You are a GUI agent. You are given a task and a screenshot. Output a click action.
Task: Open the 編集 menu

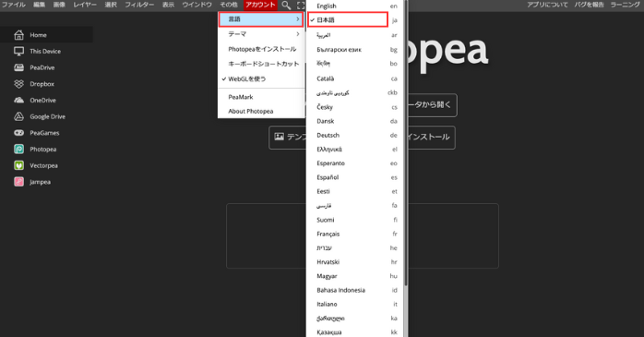pyautogui.click(x=39, y=5)
